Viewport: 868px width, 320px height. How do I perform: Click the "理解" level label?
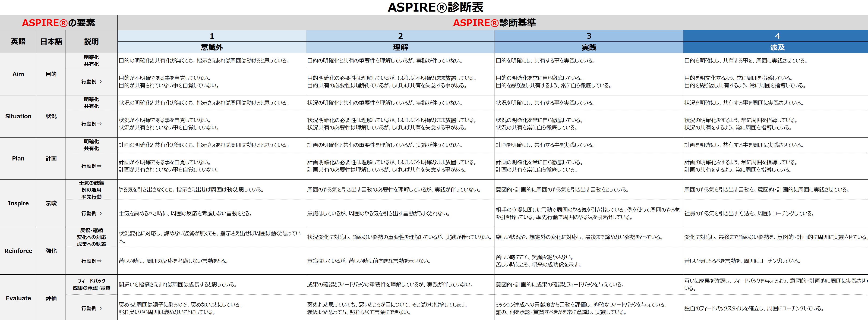tap(400, 47)
